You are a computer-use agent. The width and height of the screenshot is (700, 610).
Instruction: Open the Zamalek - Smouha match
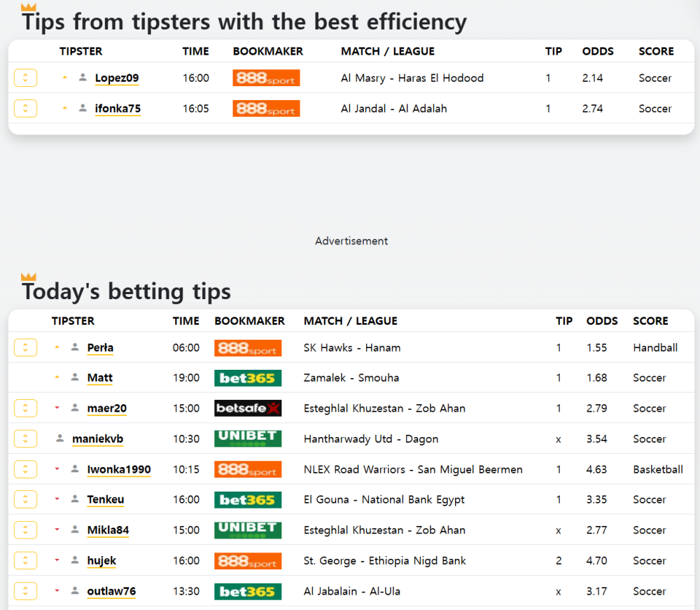click(351, 377)
